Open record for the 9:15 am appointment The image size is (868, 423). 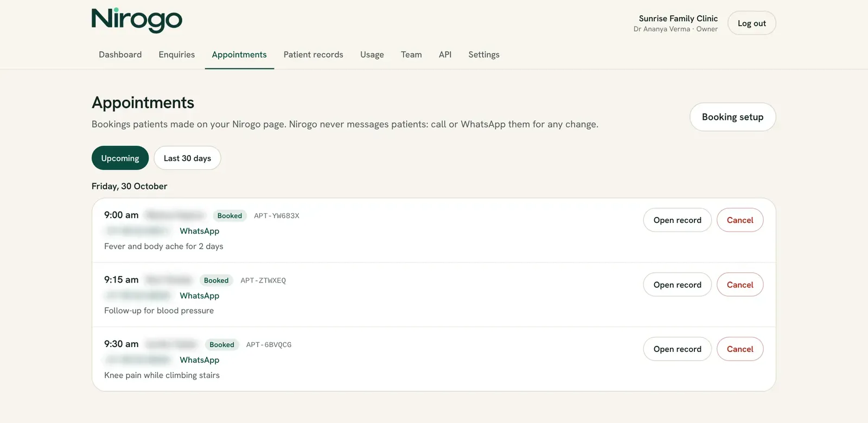point(677,285)
